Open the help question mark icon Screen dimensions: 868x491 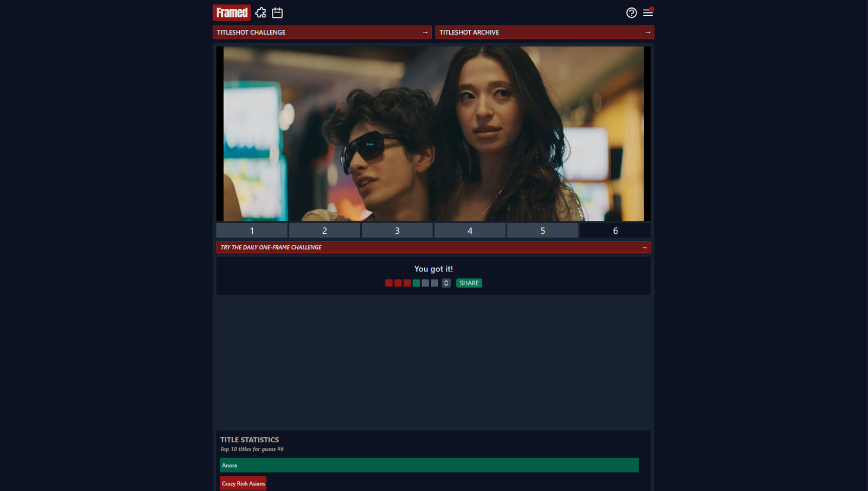[x=631, y=12]
